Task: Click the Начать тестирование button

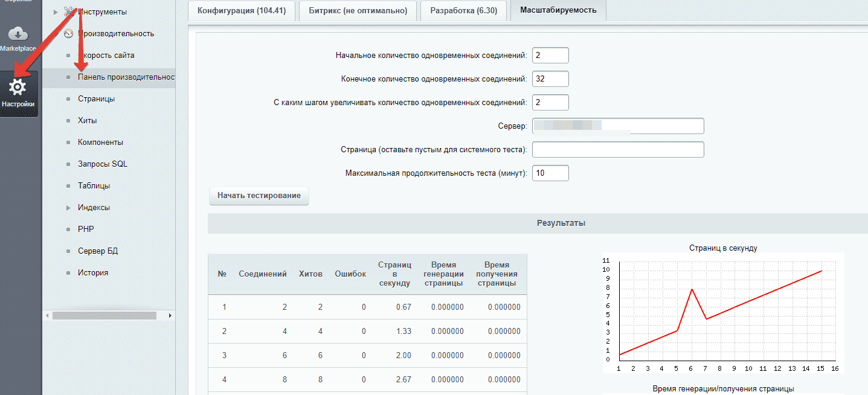Action: coord(259,196)
